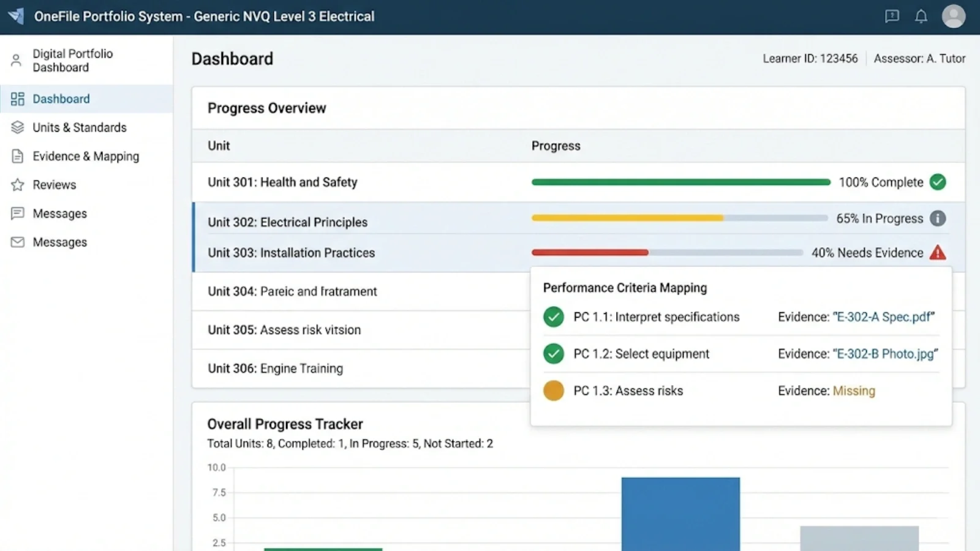Click the Evidence & Mapping document icon
This screenshot has width=980, height=551.
pos(17,156)
